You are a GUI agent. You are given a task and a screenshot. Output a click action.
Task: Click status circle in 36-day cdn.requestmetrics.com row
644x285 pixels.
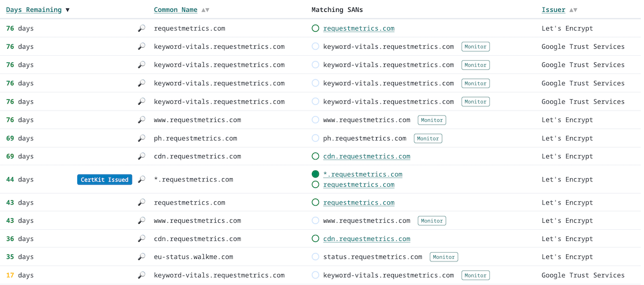[316, 239]
